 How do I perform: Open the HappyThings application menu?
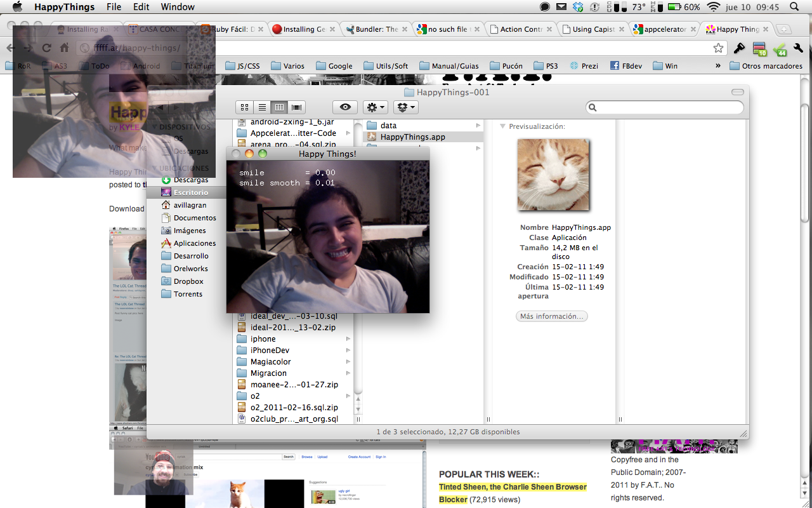click(64, 7)
